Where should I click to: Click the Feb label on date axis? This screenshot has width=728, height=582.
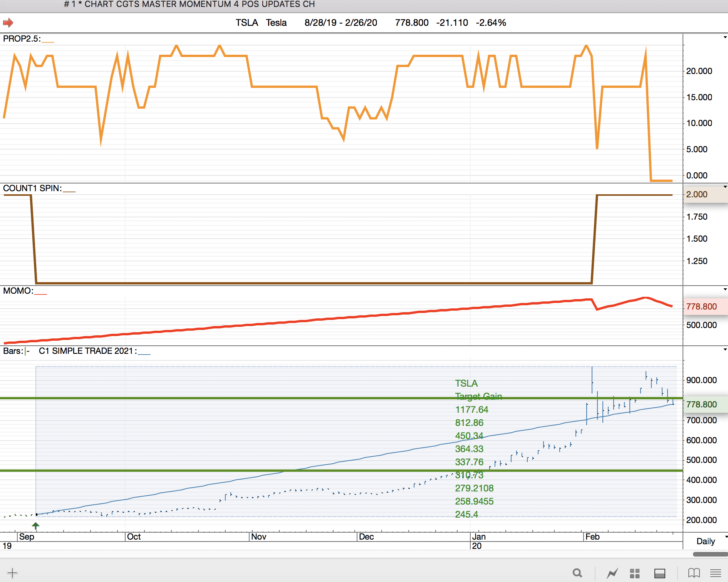[x=592, y=537]
